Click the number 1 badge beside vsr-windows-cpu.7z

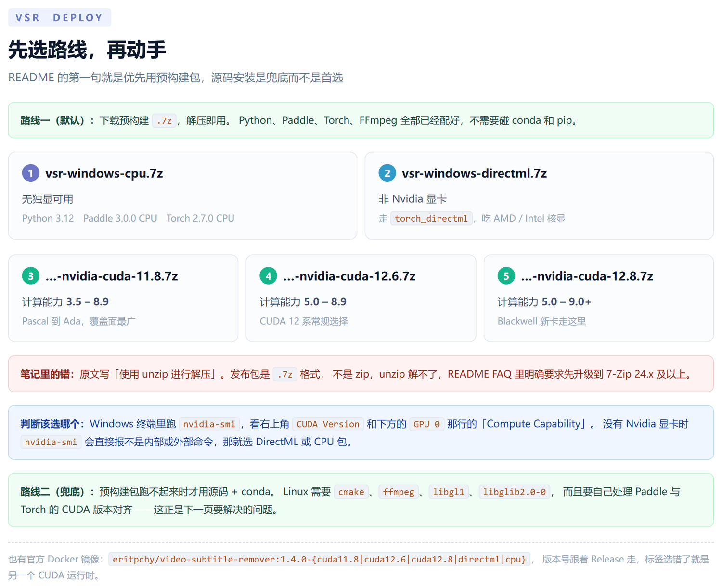(31, 173)
